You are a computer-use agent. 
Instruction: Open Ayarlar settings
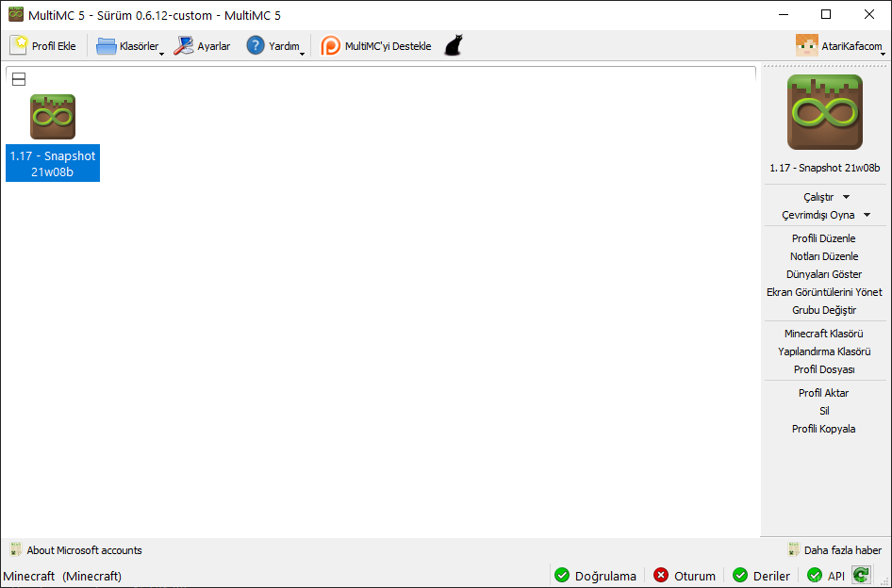tap(202, 46)
